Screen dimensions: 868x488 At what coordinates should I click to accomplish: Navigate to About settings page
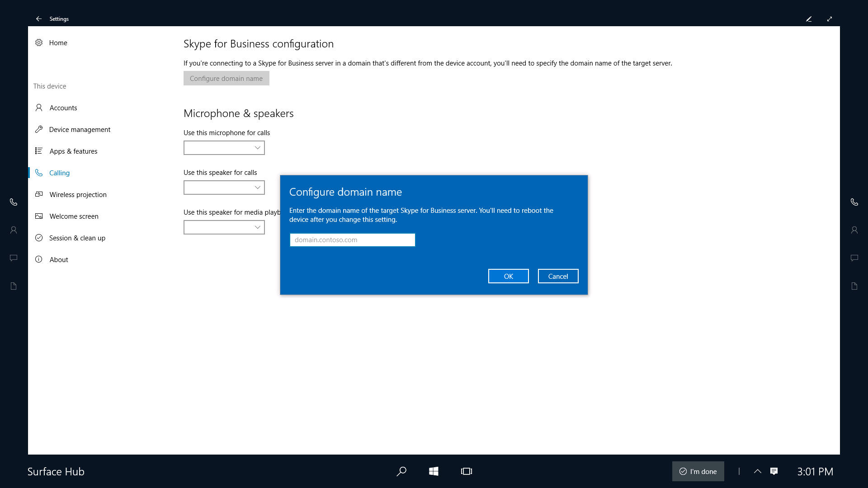(x=58, y=259)
